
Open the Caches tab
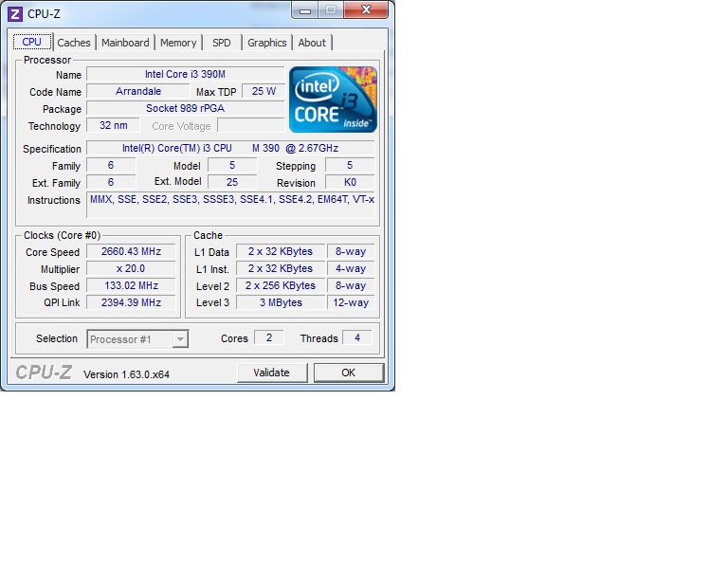click(x=74, y=43)
